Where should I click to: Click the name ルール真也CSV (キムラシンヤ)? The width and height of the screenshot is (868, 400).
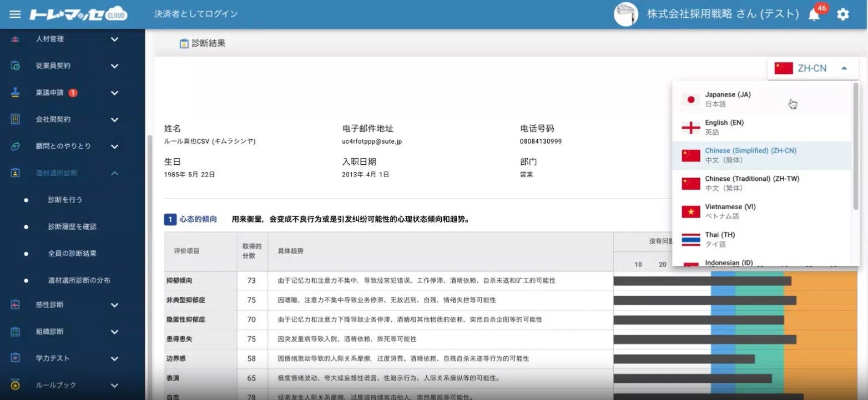[x=210, y=141]
